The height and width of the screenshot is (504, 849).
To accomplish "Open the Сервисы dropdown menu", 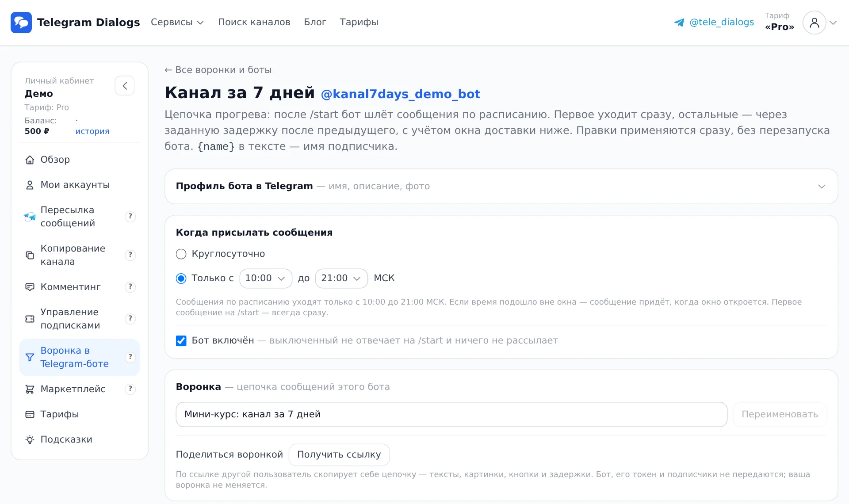I will [x=177, y=22].
